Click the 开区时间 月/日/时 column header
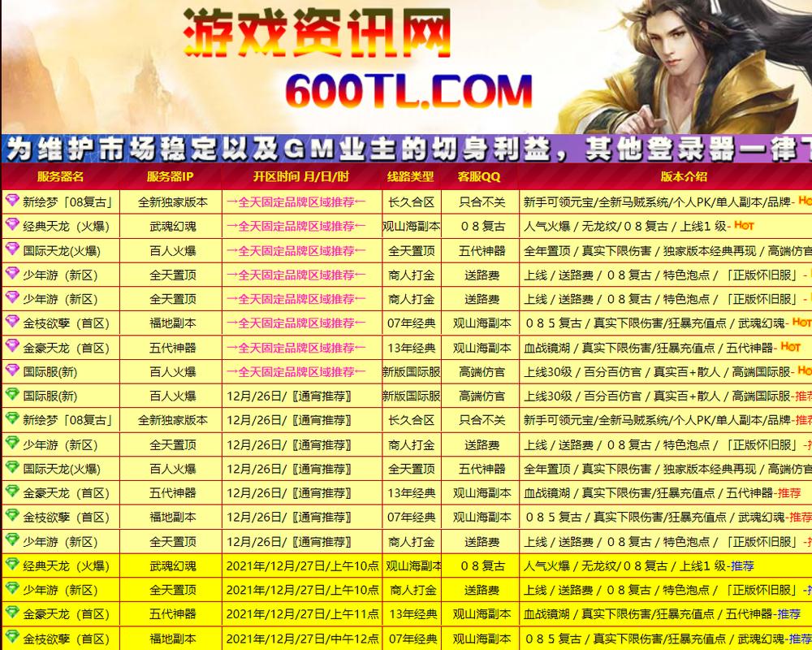Viewport: 812px width, 650px height. (x=301, y=177)
